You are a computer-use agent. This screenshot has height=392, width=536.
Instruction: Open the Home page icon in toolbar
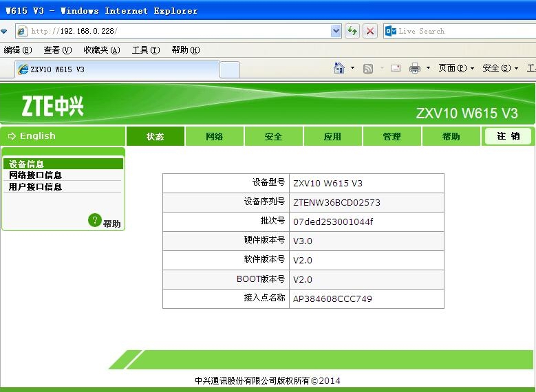pyautogui.click(x=339, y=68)
